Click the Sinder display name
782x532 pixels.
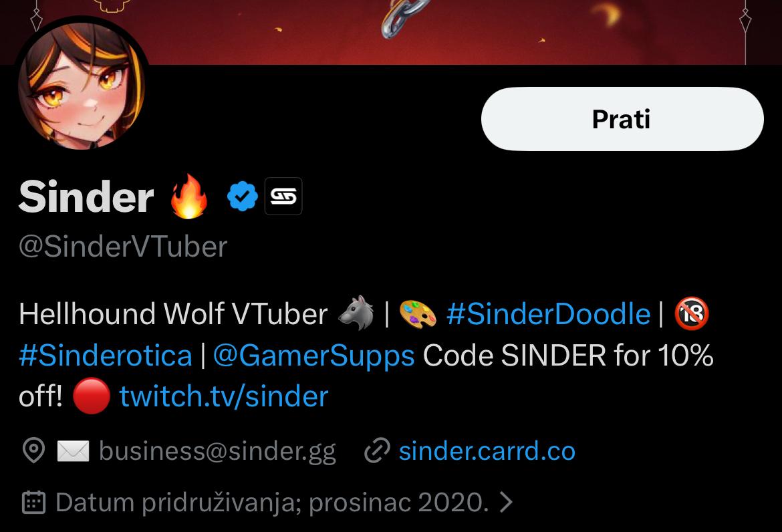[86, 197]
